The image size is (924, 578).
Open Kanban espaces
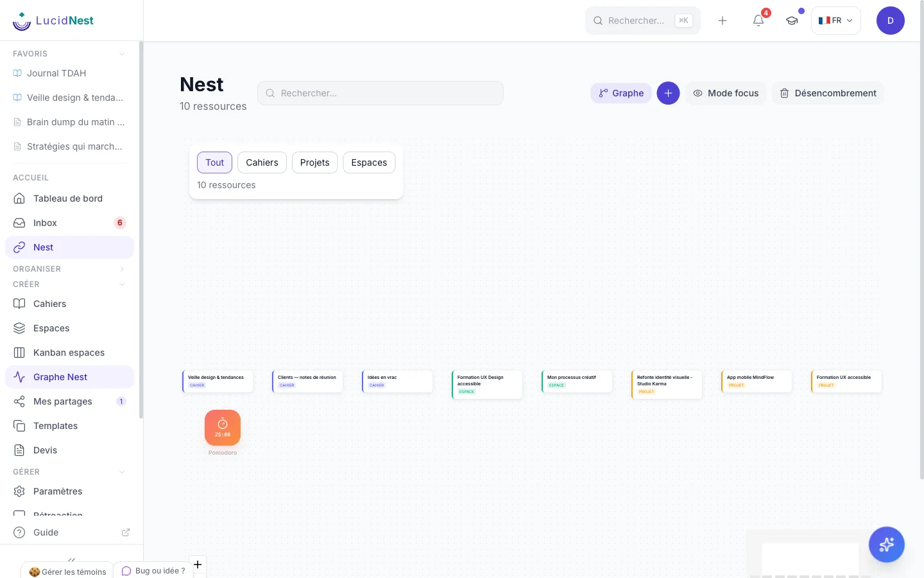click(x=69, y=353)
